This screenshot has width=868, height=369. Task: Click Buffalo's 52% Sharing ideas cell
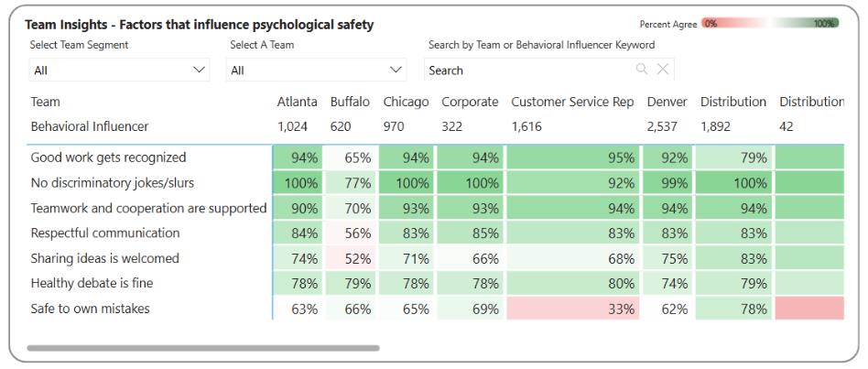pos(350,258)
